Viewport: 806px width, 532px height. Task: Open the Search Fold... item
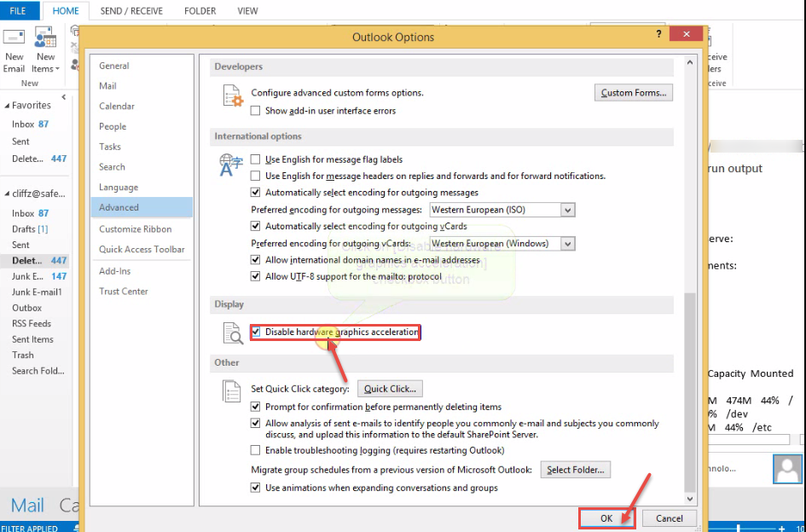tap(38, 371)
